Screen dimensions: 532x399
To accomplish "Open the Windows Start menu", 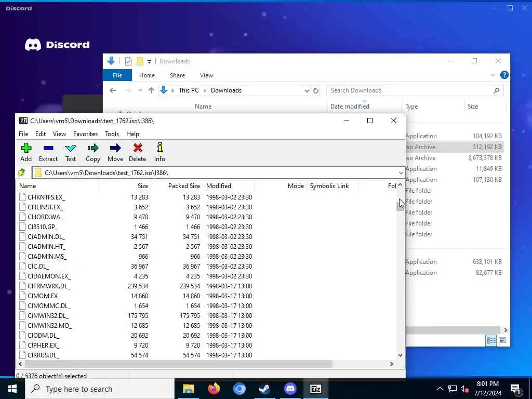I will [12, 389].
